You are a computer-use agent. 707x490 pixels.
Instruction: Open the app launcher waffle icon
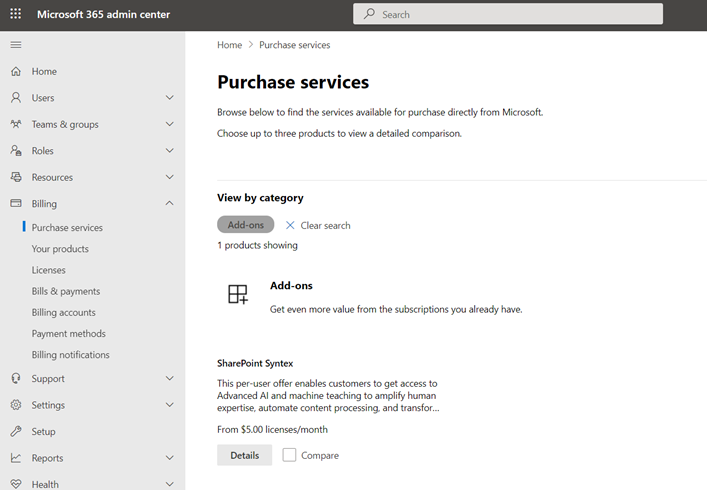(x=15, y=14)
